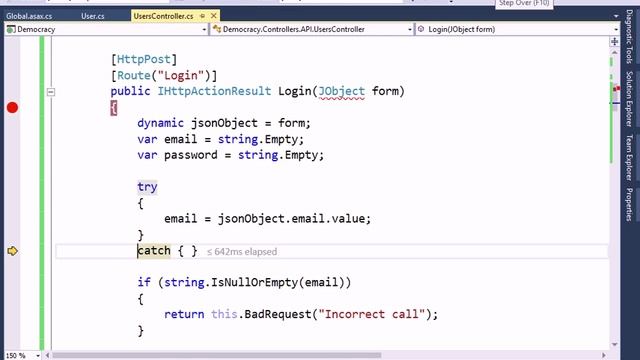Screen dimensions: 640x360
Task: Click the yellow current-statement arrow in margin
Action: [13, 251]
